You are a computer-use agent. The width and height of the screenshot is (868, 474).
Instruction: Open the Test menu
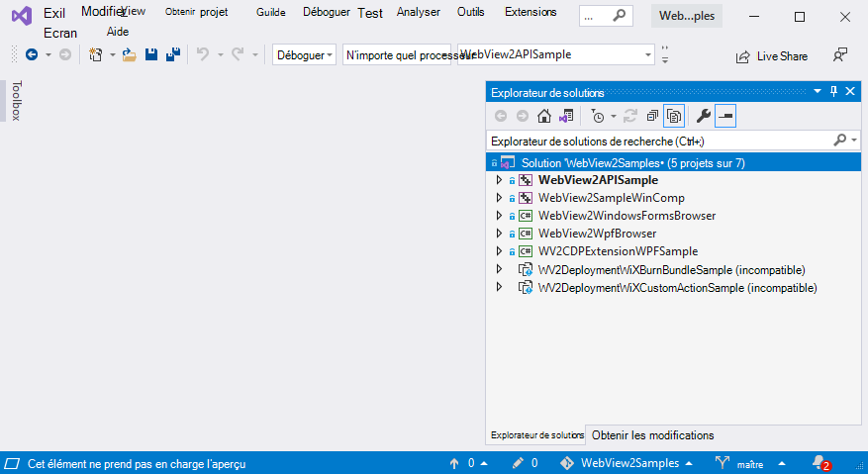(370, 13)
